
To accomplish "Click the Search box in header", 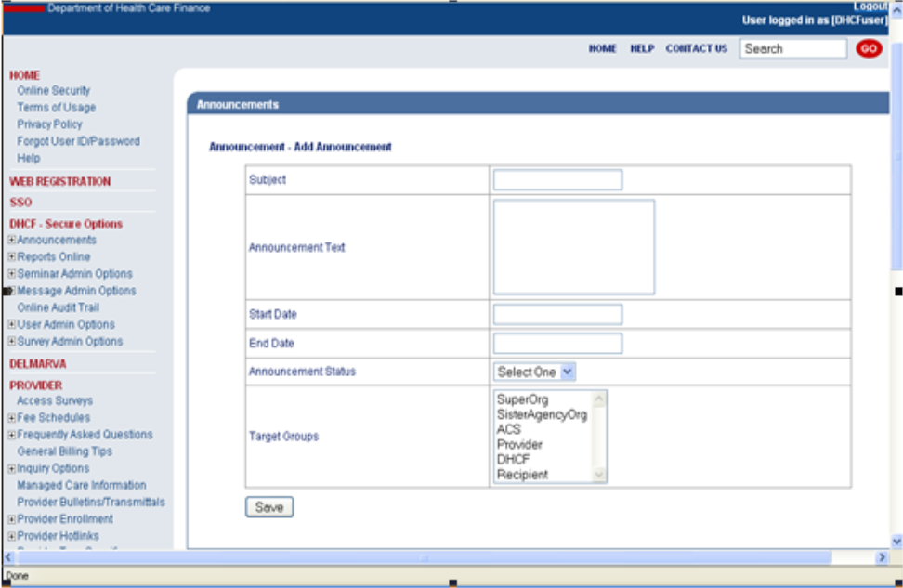I will [x=792, y=49].
